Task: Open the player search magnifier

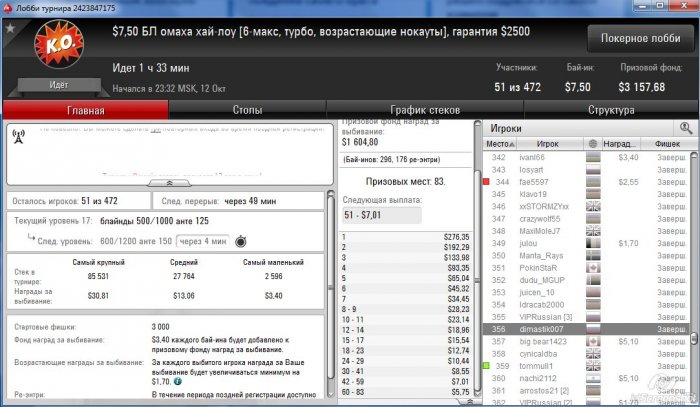Action: (686, 129)
